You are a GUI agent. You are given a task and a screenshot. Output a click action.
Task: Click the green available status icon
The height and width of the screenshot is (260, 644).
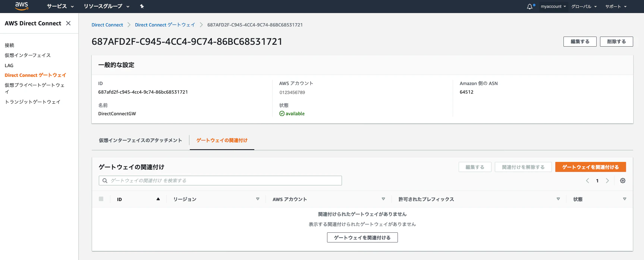coord(282,114)
